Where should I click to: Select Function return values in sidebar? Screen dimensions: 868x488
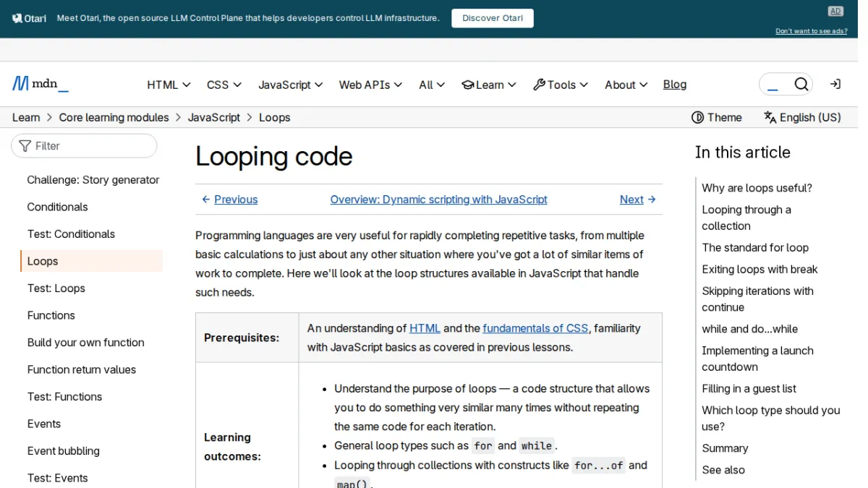click(x=82, y=369)
